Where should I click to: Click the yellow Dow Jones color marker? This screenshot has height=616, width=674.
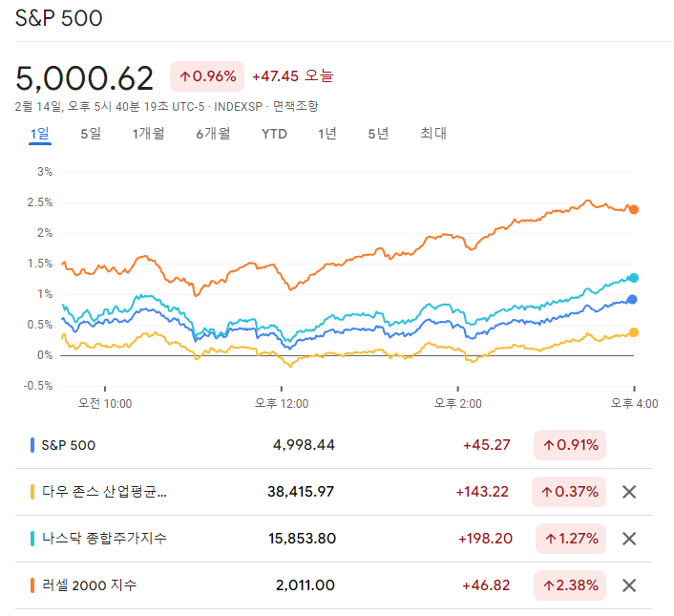click(32, 492)
